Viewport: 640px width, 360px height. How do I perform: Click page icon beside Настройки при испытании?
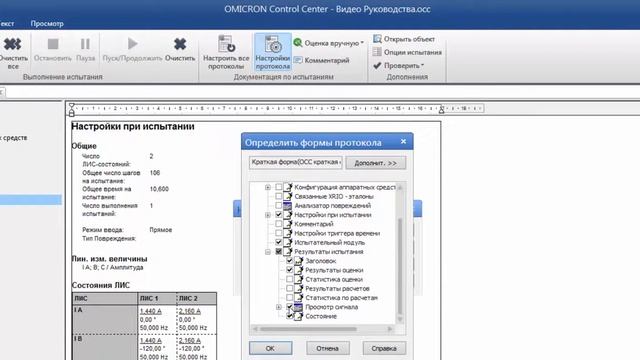coord(288,215)
